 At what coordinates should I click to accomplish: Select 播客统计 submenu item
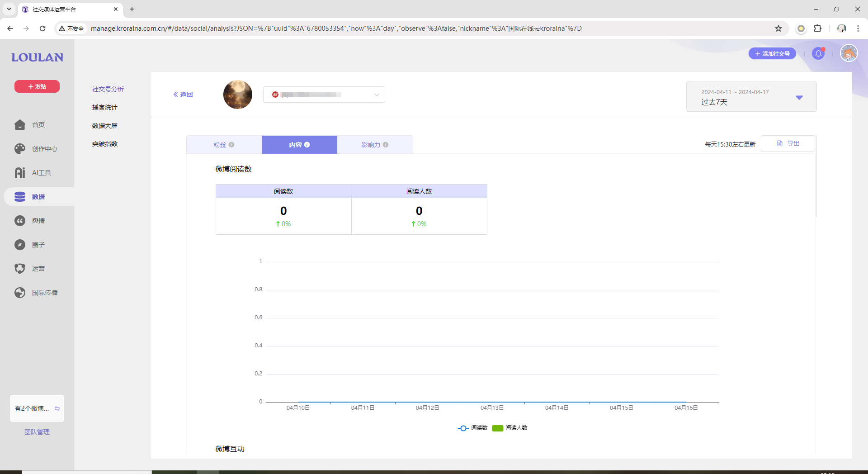click(105, 107)
